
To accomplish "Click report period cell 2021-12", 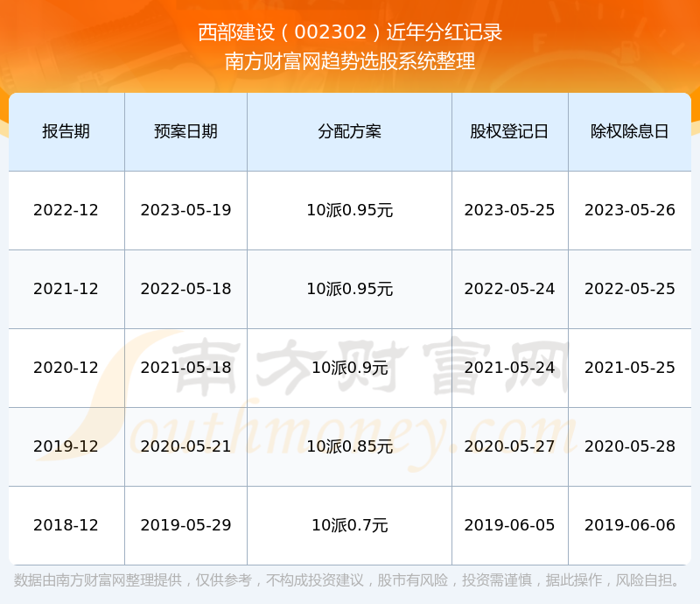I will point(66,289).
